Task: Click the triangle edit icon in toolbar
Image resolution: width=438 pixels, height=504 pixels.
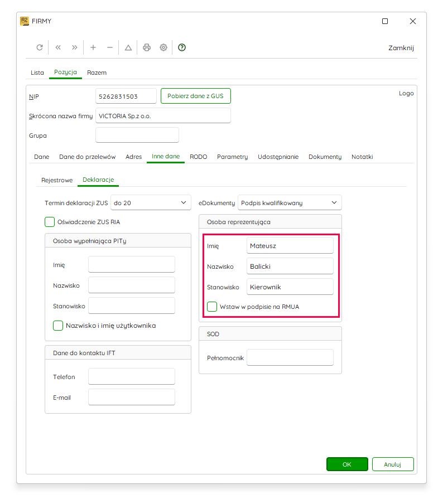Action: click(128, 47)
